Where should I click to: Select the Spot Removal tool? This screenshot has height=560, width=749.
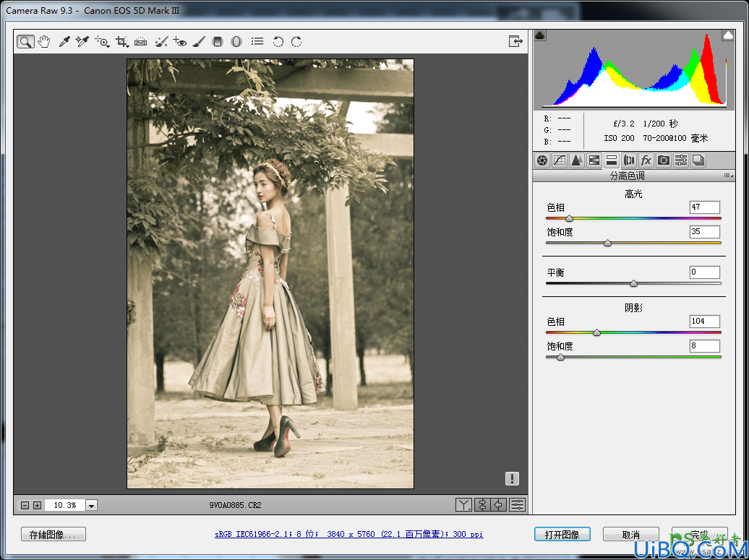161,41
